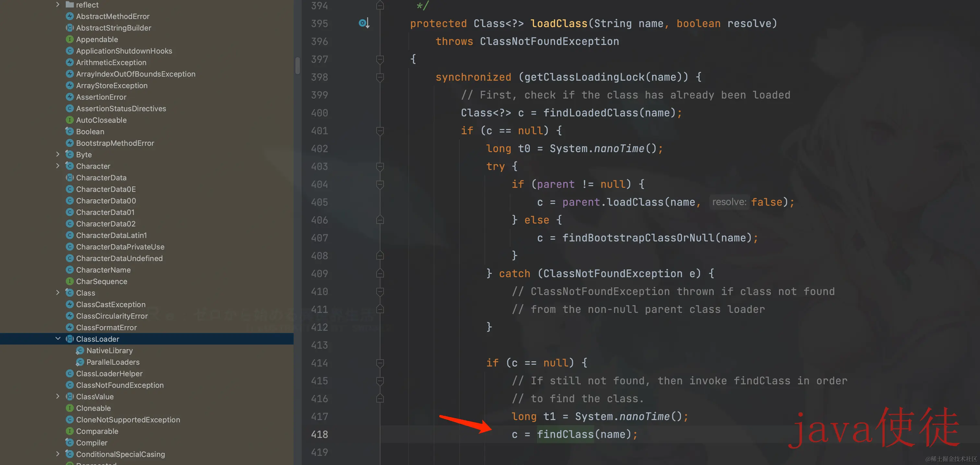The width and height of the screenshot is (980, 465).
Task: Click loadClass method name on line 395
Action: click(559, 24)
